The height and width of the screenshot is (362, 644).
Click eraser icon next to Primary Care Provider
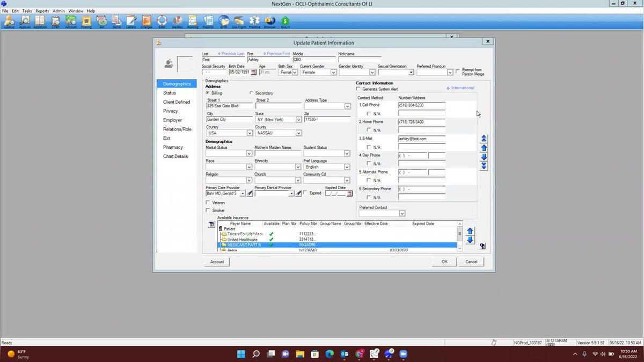(x=250, y=193)
